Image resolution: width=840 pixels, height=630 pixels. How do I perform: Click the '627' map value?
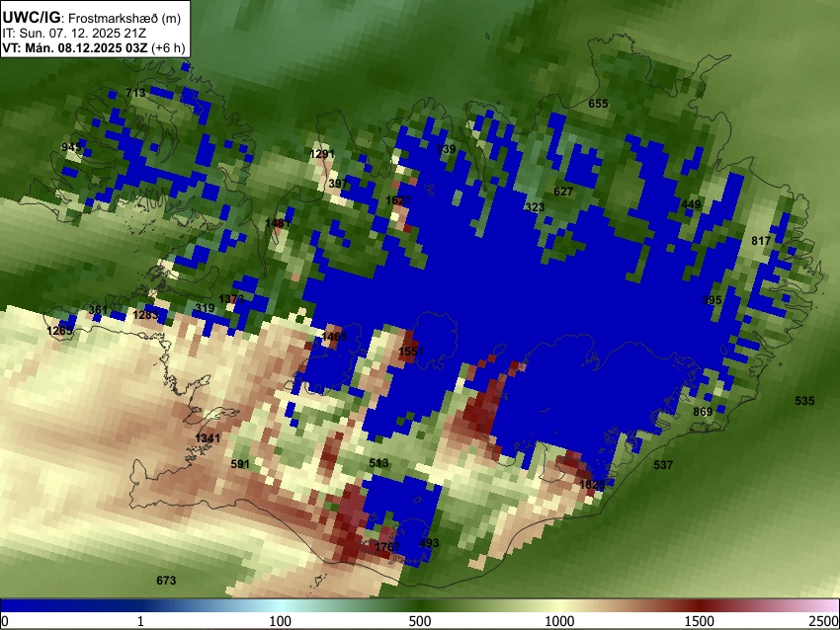(563, 192)
